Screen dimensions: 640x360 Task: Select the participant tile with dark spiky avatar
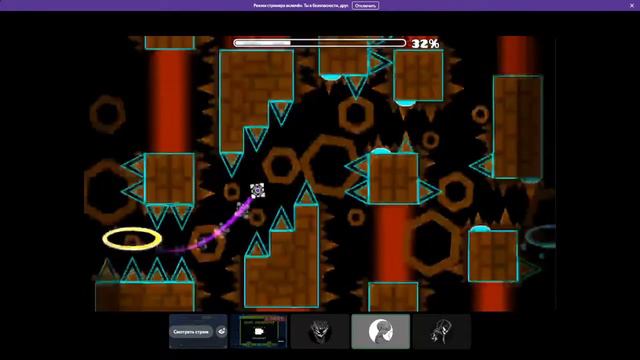[320, 331]
